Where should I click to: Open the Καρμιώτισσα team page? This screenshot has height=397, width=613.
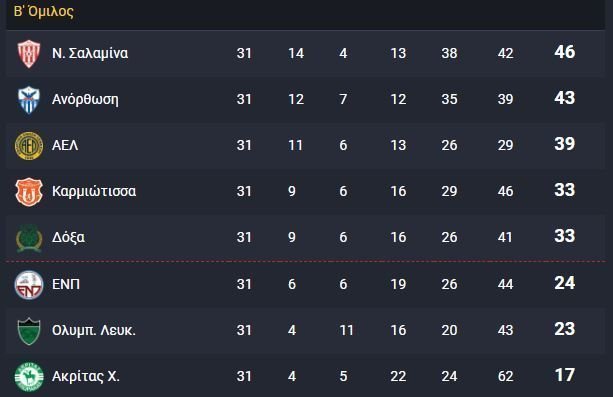point(94,191)
